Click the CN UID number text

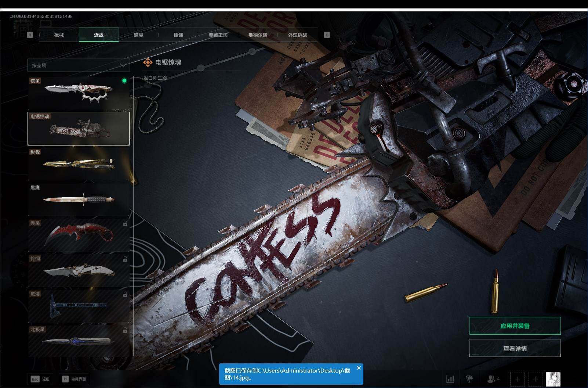click(41, 17)
